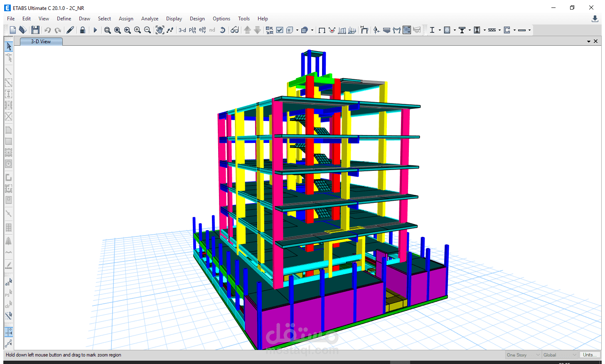Select the Pan hand tool
Screen dimensions: 605x364
click(160, 30)
